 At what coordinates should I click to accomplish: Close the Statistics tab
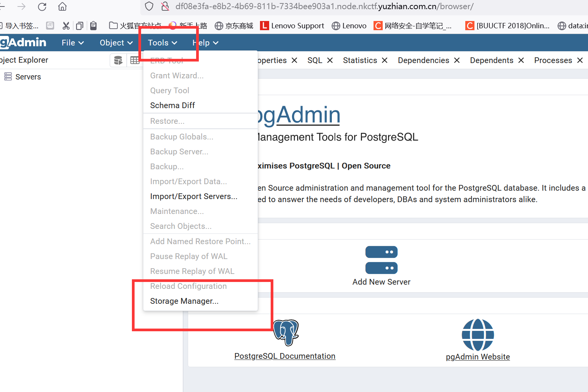pyautogui.click(x=385, y=60)
